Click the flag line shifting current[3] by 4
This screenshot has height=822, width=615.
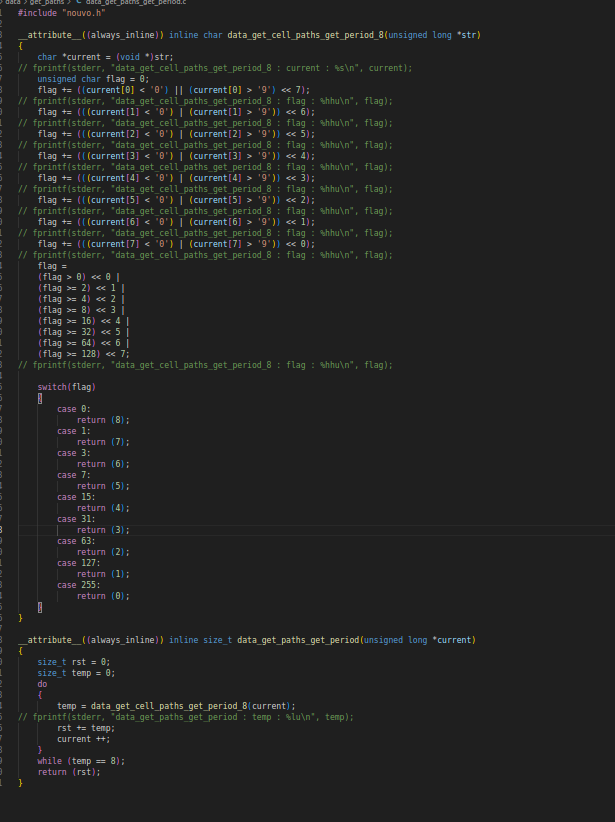(x=176, y=156)
